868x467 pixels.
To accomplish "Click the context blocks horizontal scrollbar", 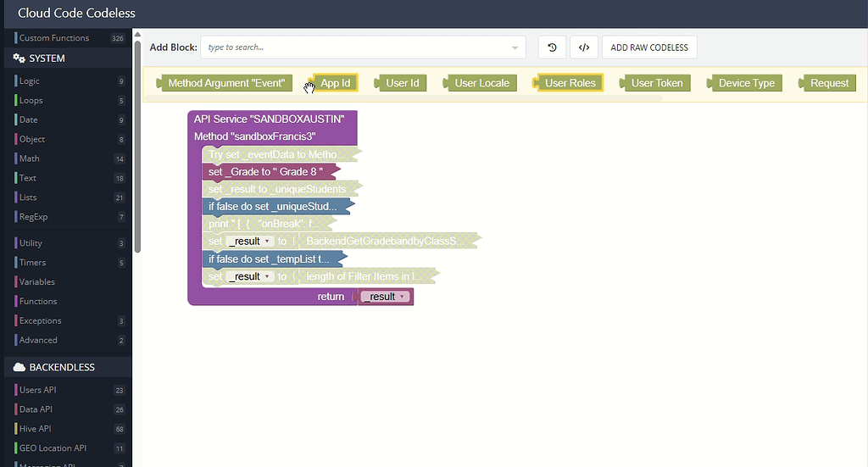I will (404, 98).
